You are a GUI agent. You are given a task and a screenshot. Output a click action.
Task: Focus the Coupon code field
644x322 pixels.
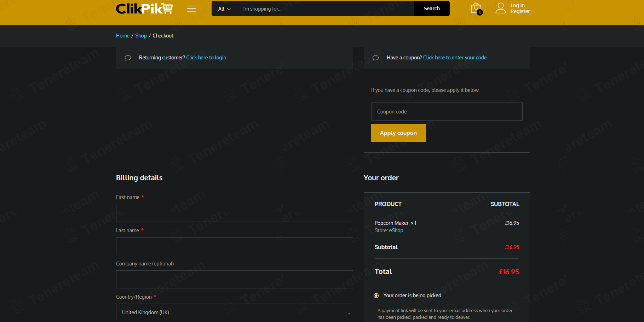[447, 112]
